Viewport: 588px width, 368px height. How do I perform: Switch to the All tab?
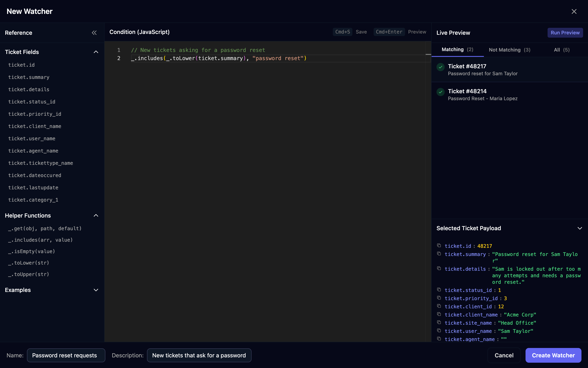pyautogui.click(x=562, y=50)
